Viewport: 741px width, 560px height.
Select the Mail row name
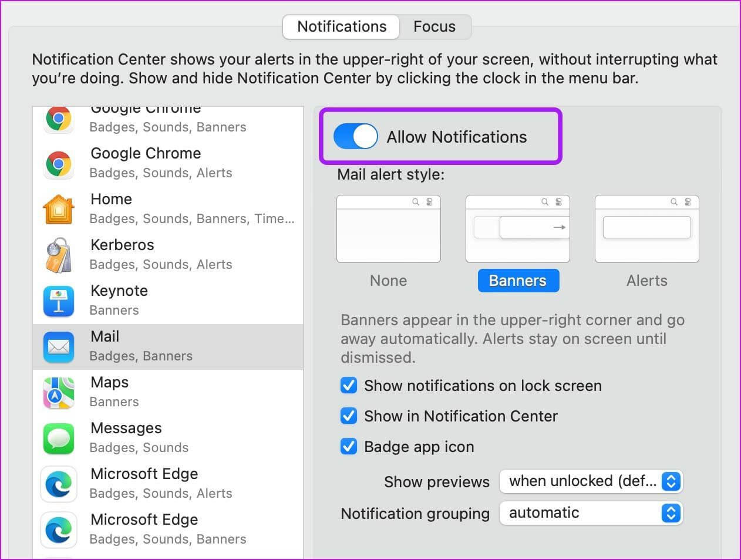(x=105, y=336)
